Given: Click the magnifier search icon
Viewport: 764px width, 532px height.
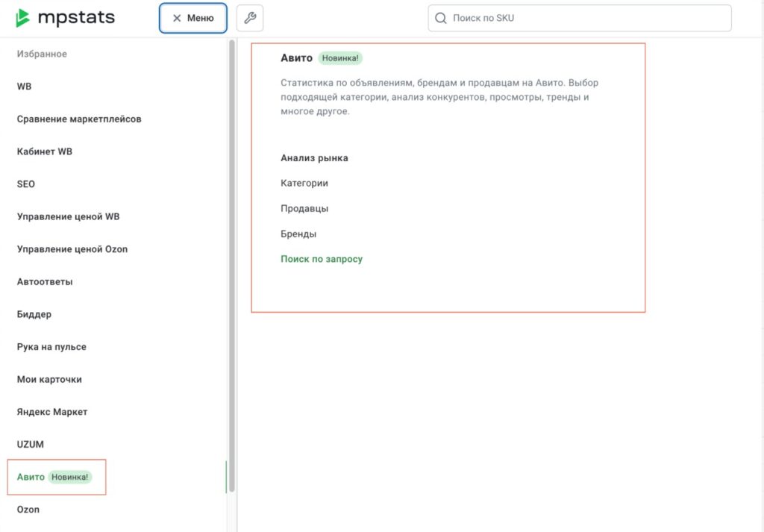Looking at the screenshot, I should pos(441,18).
